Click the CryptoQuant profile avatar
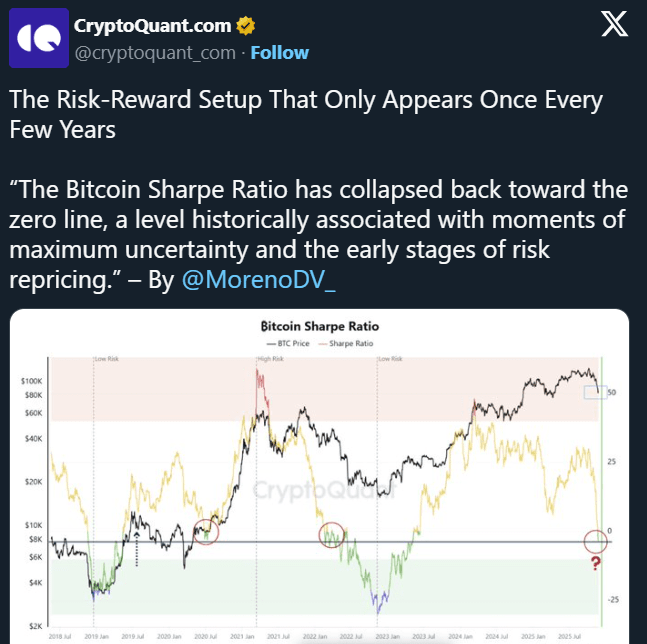647x644 pixels. click(39, 38)
